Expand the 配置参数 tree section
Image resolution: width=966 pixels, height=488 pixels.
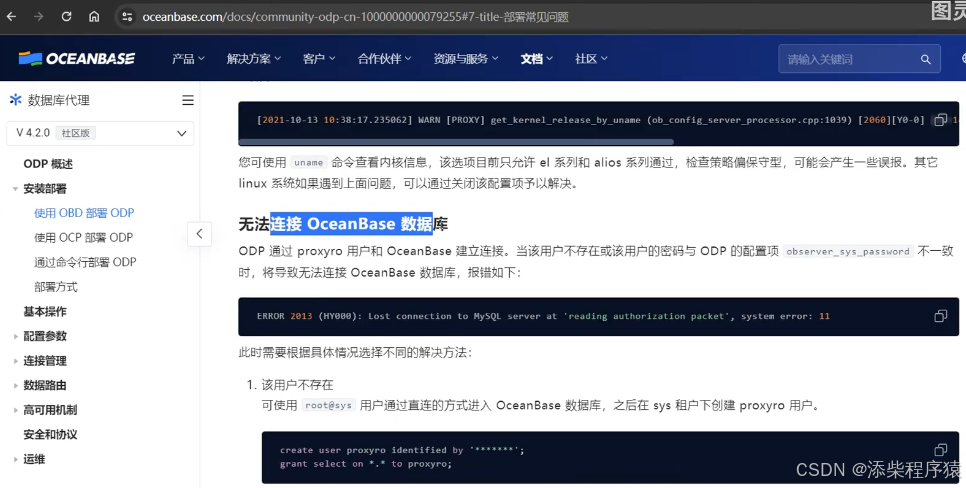(x=15, y=336)
